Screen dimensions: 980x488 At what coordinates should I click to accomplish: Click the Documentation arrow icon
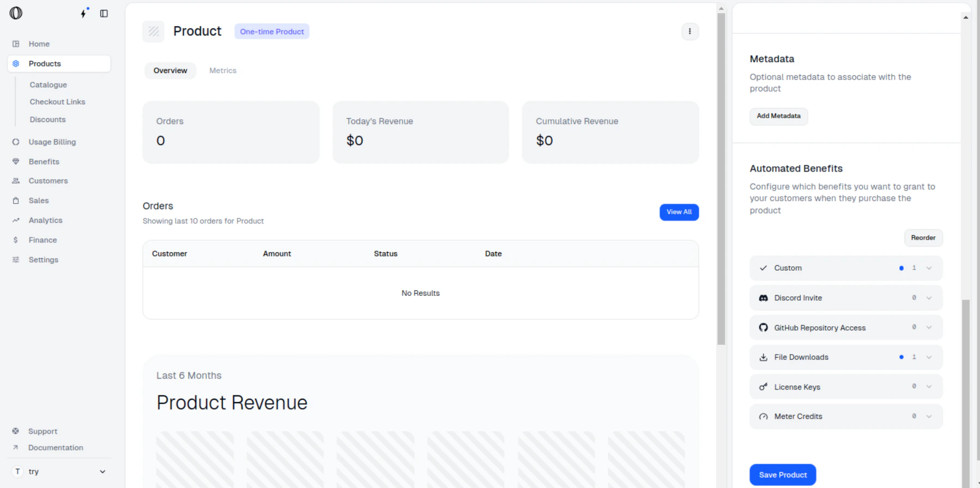click(x=16, y=448)
